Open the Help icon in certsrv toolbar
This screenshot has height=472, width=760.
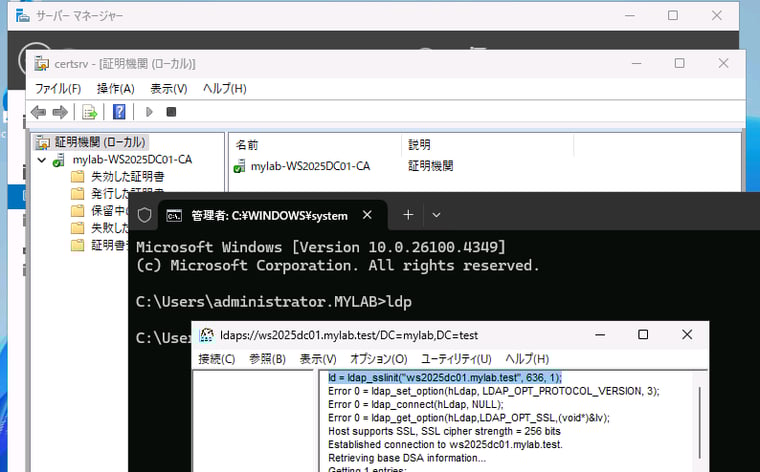119,112
